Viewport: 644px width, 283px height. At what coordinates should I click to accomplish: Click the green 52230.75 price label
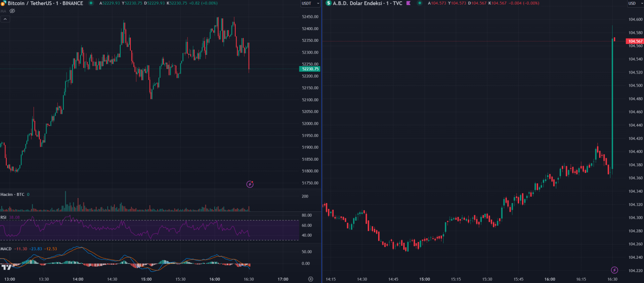tap(310, 69)
